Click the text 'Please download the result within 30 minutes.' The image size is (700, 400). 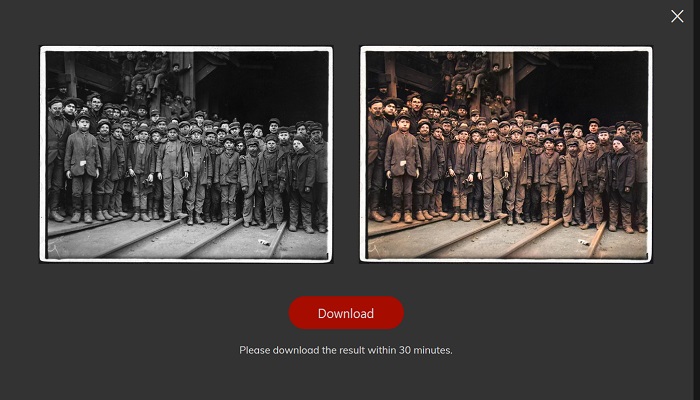[x=346, y=350]
